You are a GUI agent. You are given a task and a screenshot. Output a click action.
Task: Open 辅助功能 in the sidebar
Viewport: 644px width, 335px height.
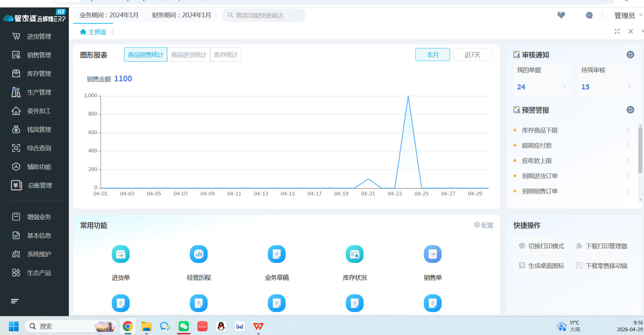pos(32,167)
